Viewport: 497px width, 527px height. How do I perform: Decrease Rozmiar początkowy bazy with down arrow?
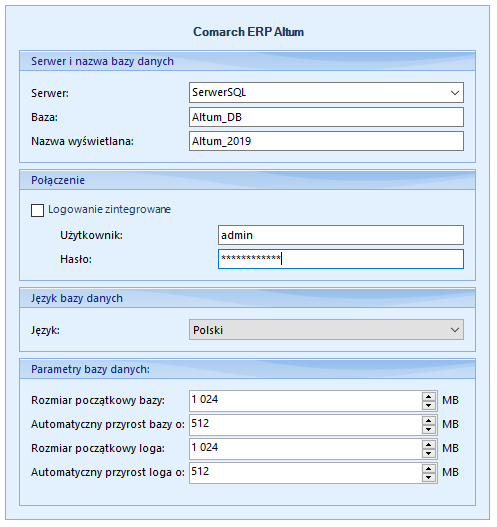[428, 405]
